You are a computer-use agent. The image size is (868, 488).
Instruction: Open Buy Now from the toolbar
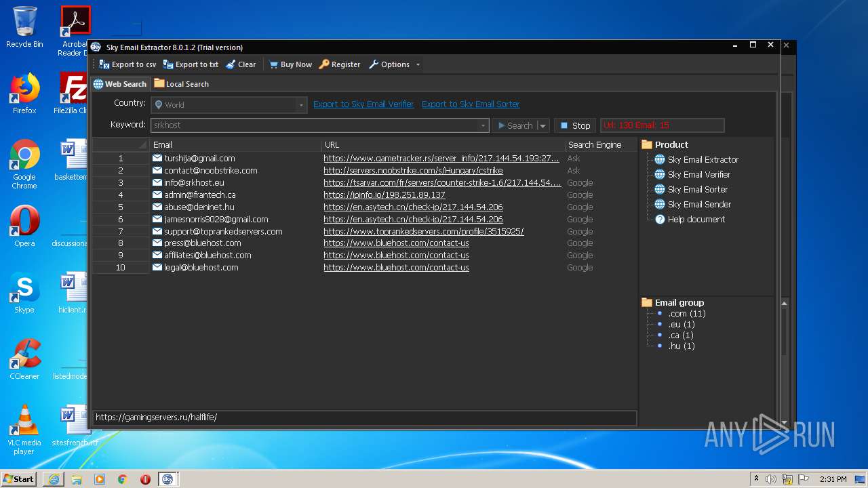click(290, 64)
